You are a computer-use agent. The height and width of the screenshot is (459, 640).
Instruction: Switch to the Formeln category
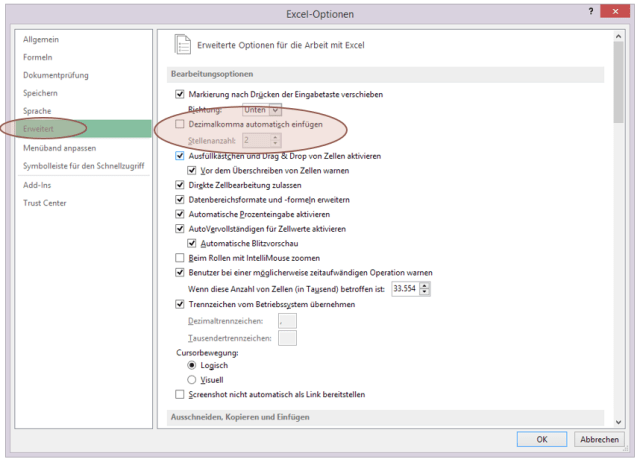coord(37,57)
